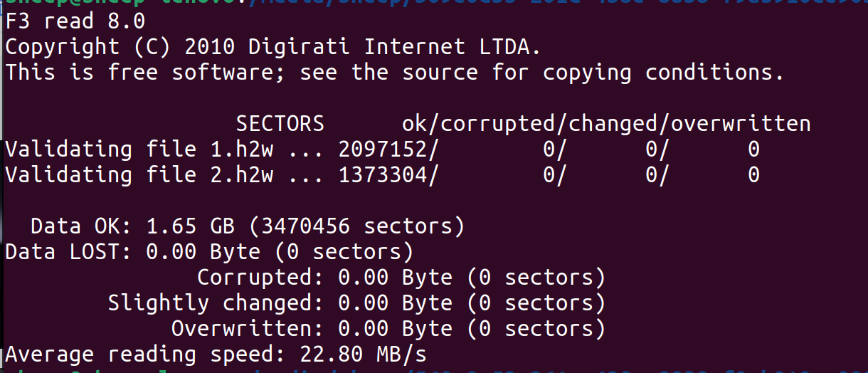Click the "SECTORS" column header
This screenshot has width=868, height=373.
pos(280,124)
